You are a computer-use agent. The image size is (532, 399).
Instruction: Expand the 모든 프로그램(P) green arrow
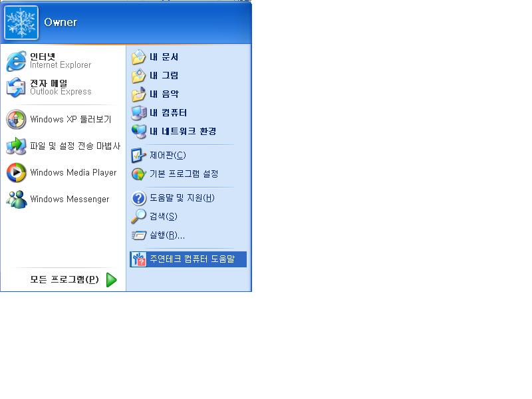tap(112, 280)
